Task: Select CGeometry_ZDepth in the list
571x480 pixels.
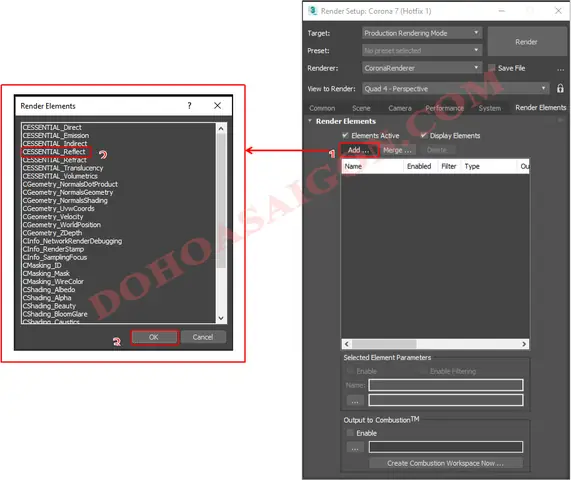Action: (x=52, y=233)
